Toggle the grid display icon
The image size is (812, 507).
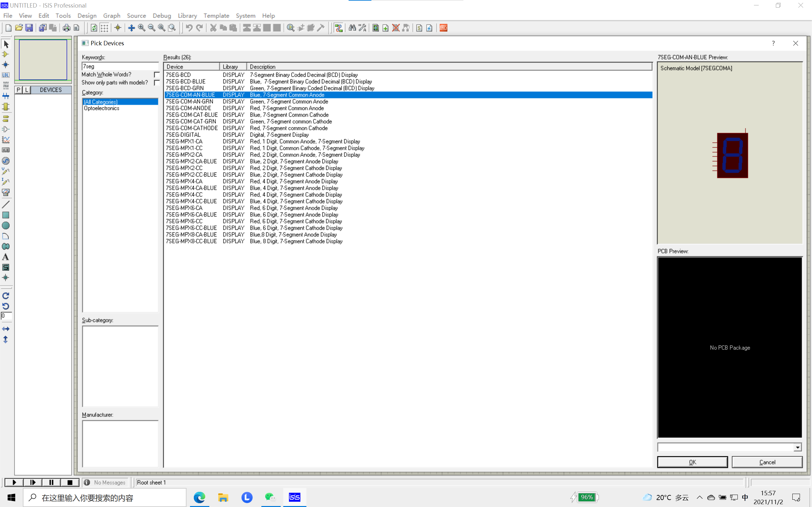(x=104, y=28)
